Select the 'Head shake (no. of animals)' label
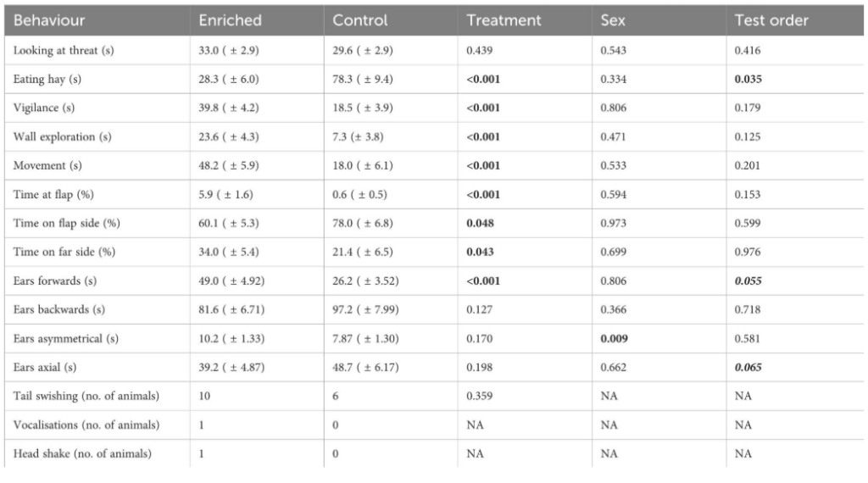 82,454
